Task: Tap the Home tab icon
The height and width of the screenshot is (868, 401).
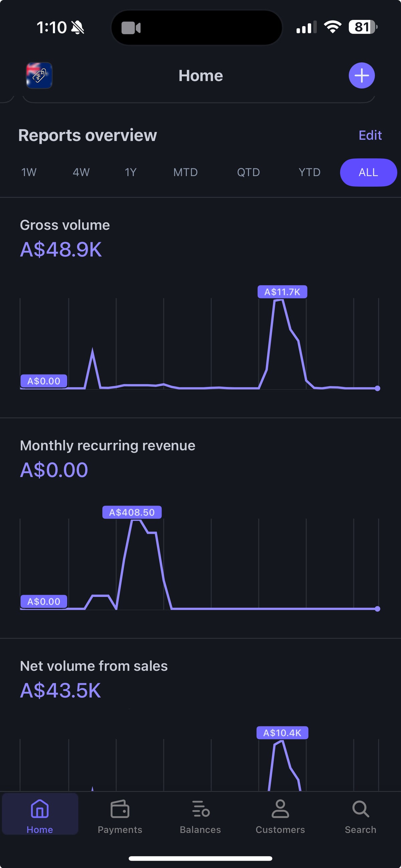Action: coord(40,809)
